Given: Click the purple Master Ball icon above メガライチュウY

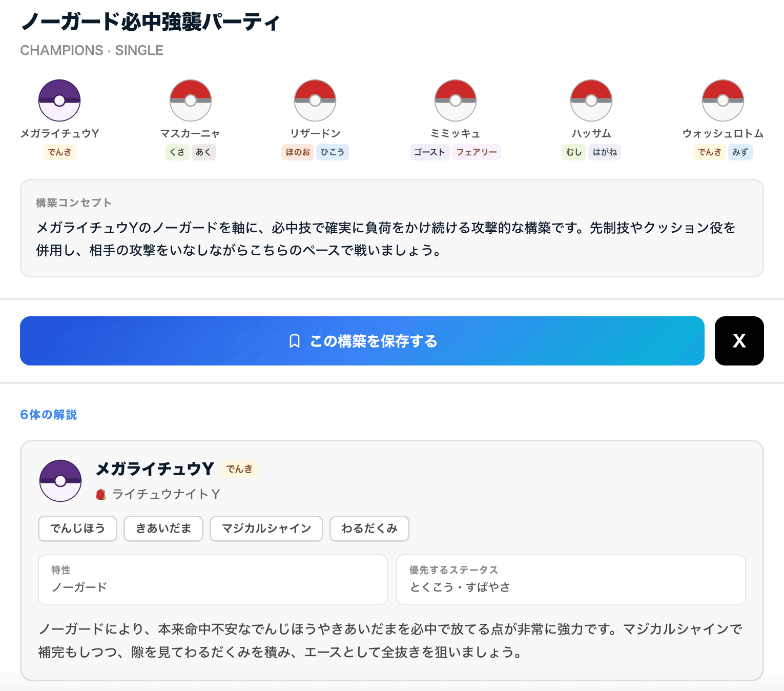Looking at the screenshot, I should pyautogui.click(x=59, y=100).
